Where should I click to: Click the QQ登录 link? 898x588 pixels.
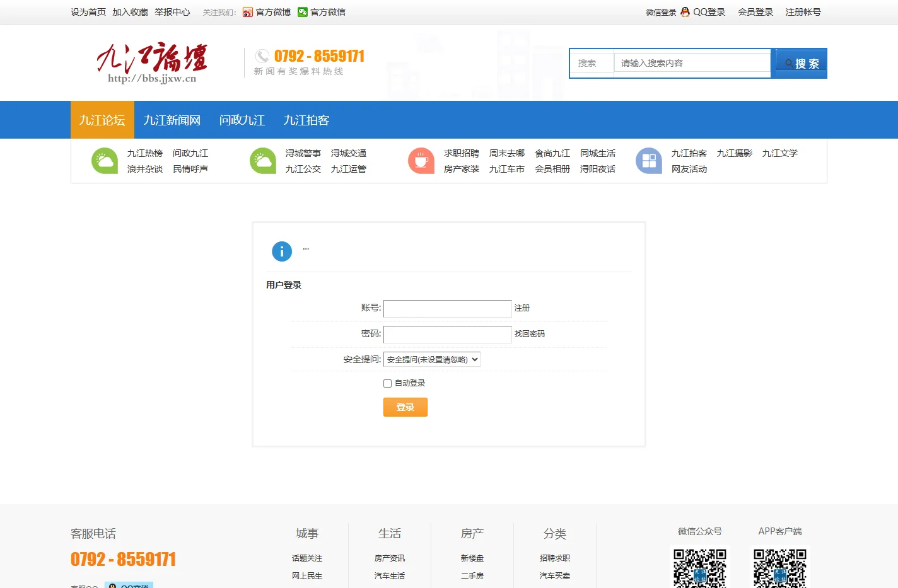click(709, 12)
